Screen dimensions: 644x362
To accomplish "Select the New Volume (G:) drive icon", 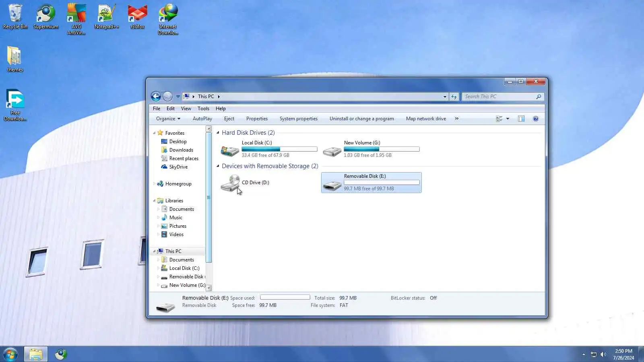I will pos(332,151).
